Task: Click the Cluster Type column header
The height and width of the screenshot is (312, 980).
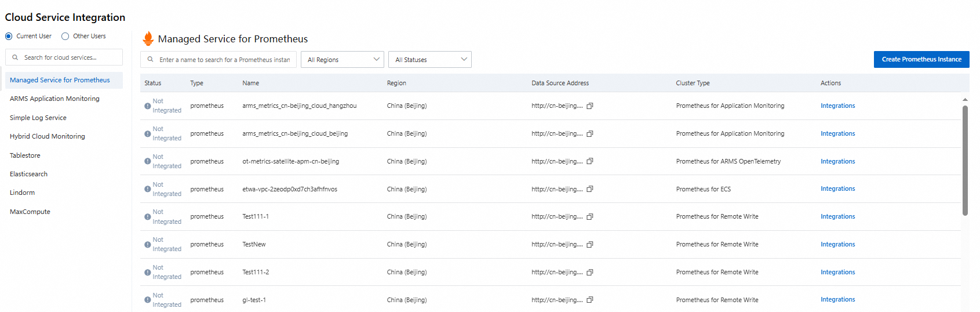Action: click(693, 83)
